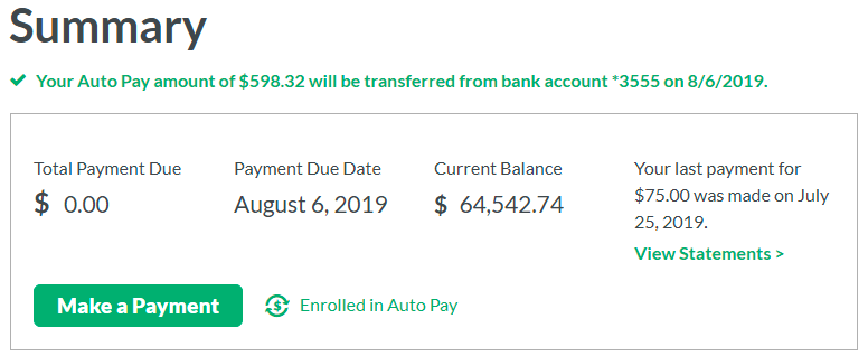Click the Total Payment Due label
This screenshot has height=356, width=868.
click(107, 168)
